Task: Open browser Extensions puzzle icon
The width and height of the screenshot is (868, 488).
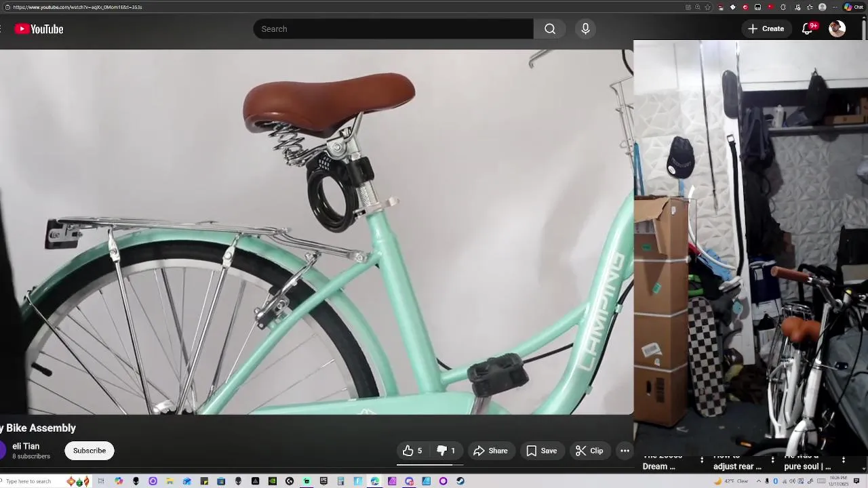Action: 783,7
